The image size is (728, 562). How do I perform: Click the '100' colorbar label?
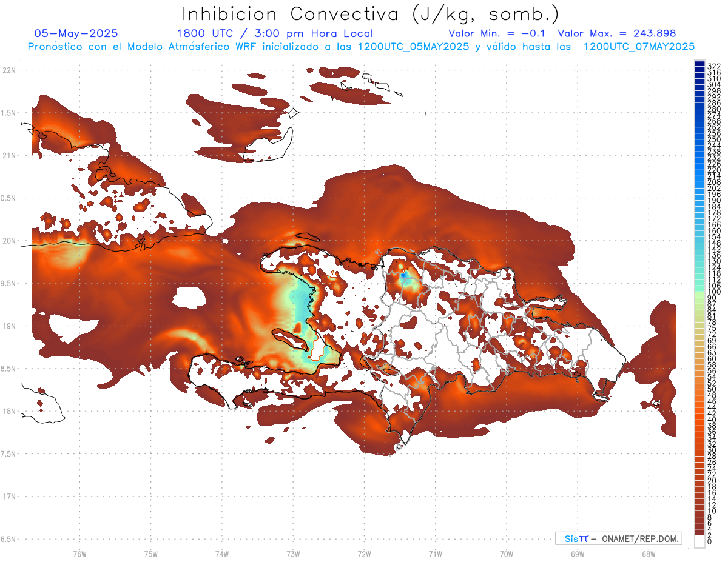click(713, 292)
